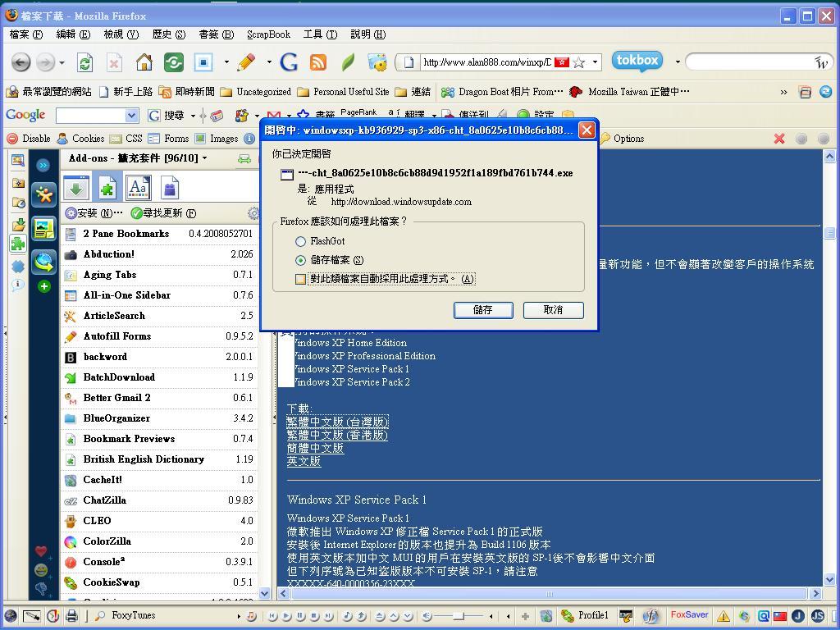
Task: Open the Themes (Aa) tab in Add-ons sidebar
Action: [139, 189]
